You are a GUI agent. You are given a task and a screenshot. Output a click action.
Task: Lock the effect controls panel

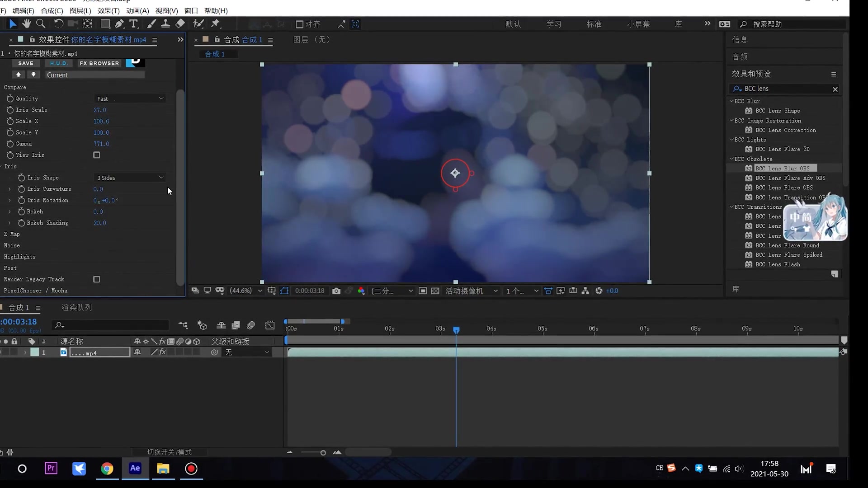click(32, 40)
